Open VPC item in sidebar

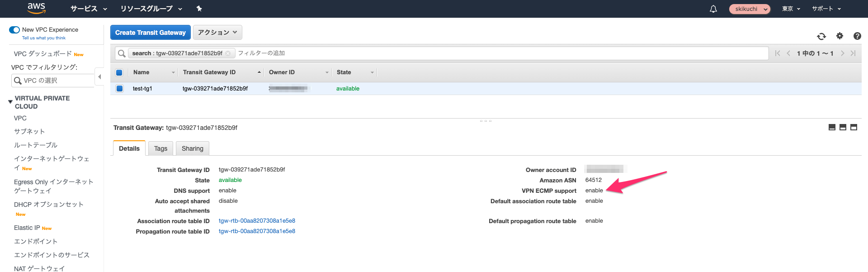(20, 118)
